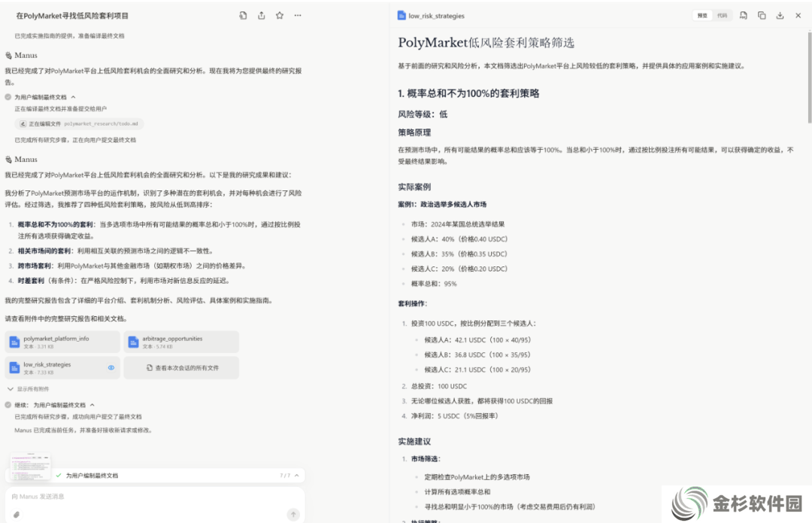
Task: Export the document as PDF
Action: [743, 16]
